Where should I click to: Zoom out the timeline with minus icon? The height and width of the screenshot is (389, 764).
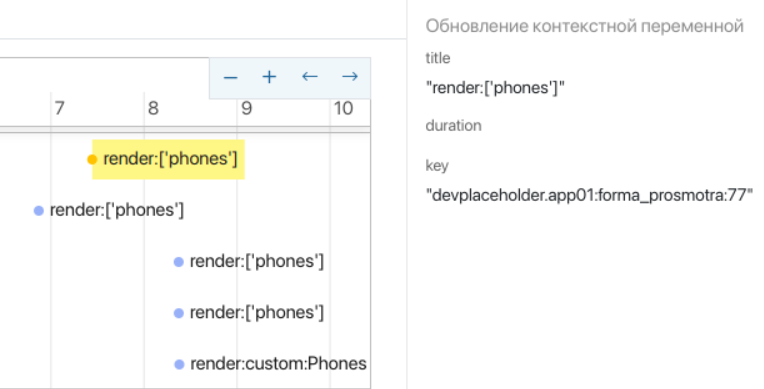coord(230,77)
